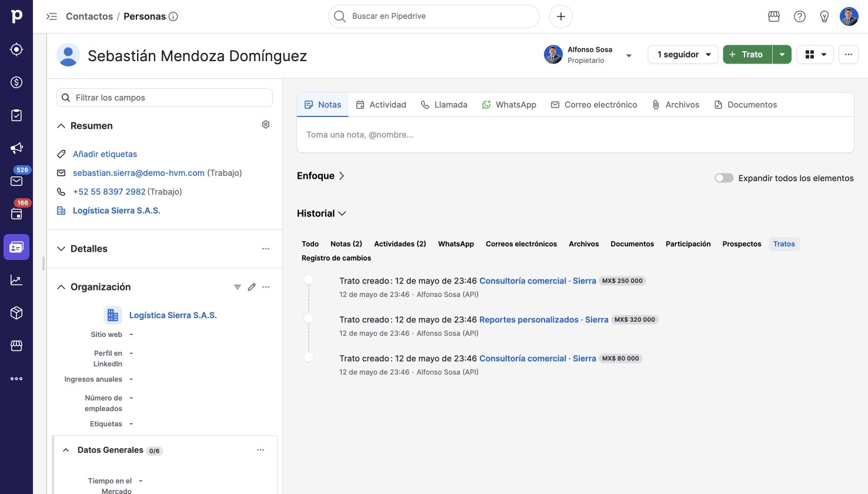
Task: Switch to the Archivos composer tab
Action: coord(676,105)
